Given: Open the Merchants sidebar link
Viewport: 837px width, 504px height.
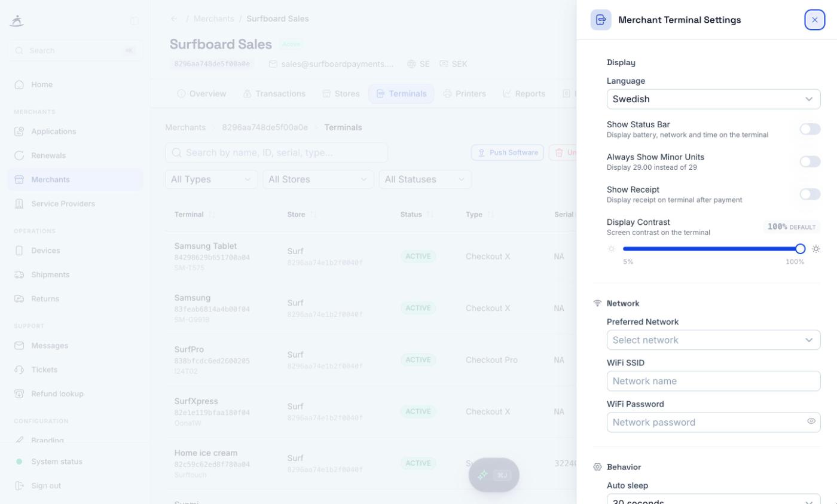Looking at the screenshot, I should tap(75, 179).
